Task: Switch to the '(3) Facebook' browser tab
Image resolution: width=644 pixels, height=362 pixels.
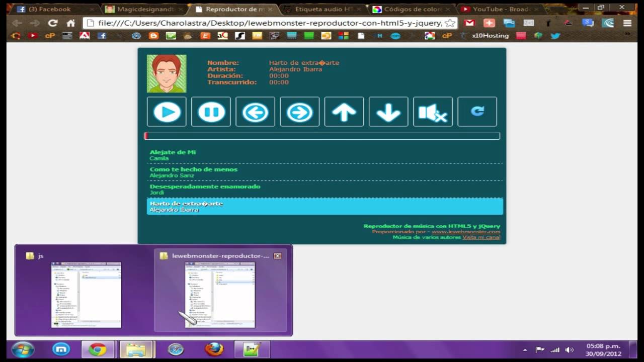Action: click(55, 9)
